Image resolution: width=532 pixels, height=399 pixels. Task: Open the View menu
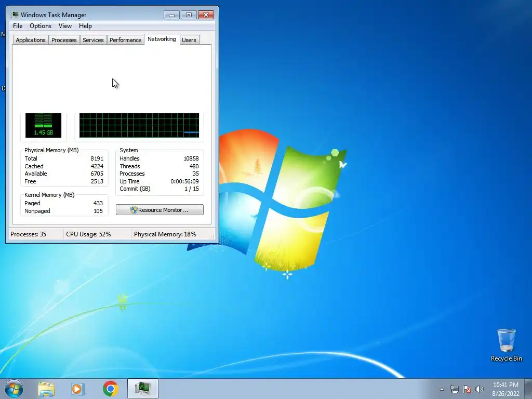click(65, 26)
